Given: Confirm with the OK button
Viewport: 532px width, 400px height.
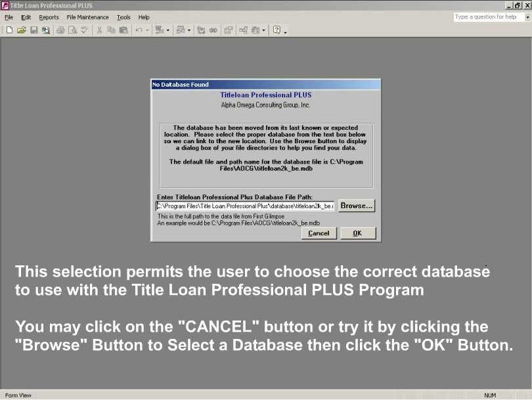Looking at the screenshot, I should (357, 233).
